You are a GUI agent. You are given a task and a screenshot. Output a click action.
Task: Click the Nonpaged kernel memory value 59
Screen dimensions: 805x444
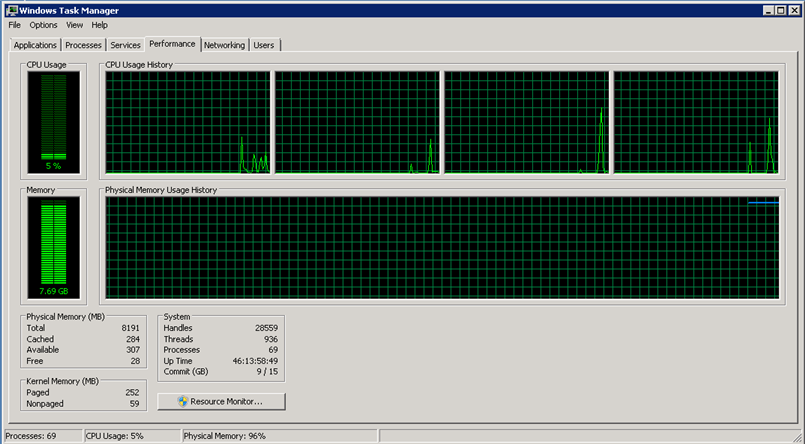pos(135,404)
